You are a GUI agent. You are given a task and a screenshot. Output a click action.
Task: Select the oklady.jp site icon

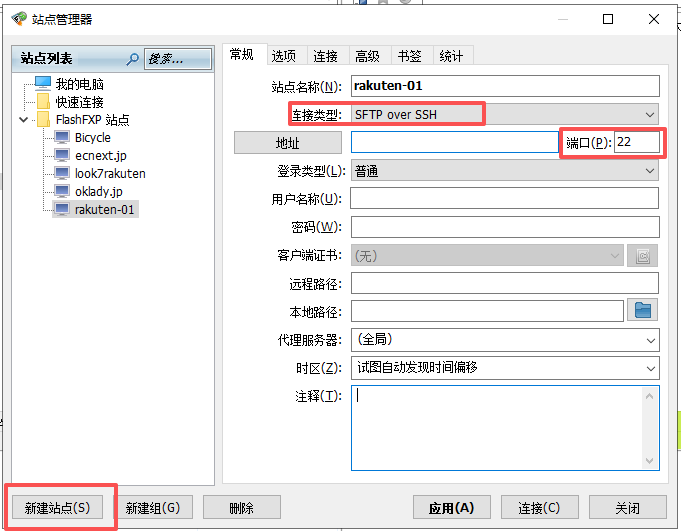point(62,191)
